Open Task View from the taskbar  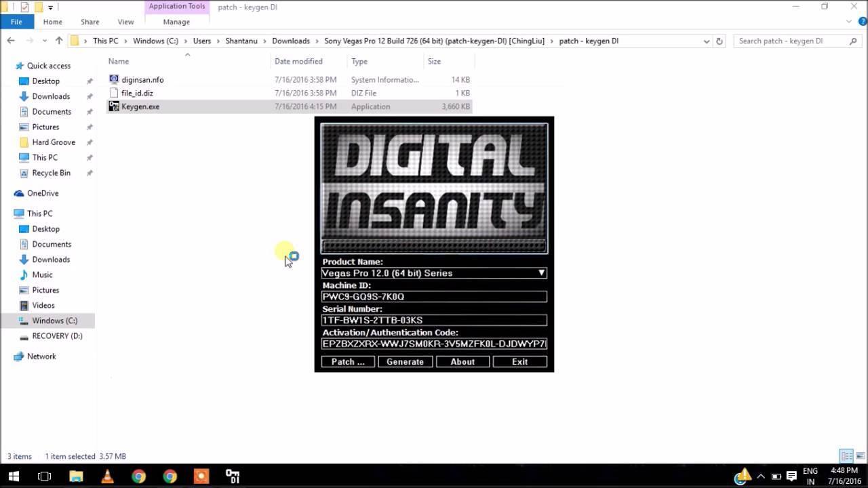(x=44, y=476)
